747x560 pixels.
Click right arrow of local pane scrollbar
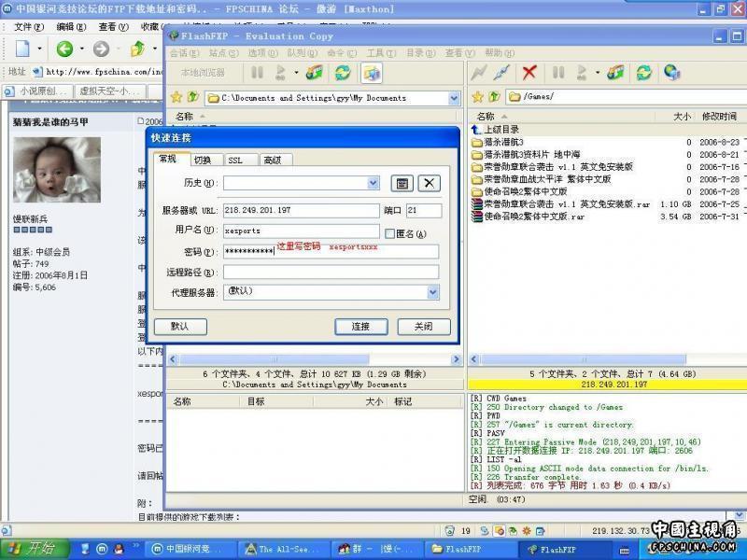(457, 359)
